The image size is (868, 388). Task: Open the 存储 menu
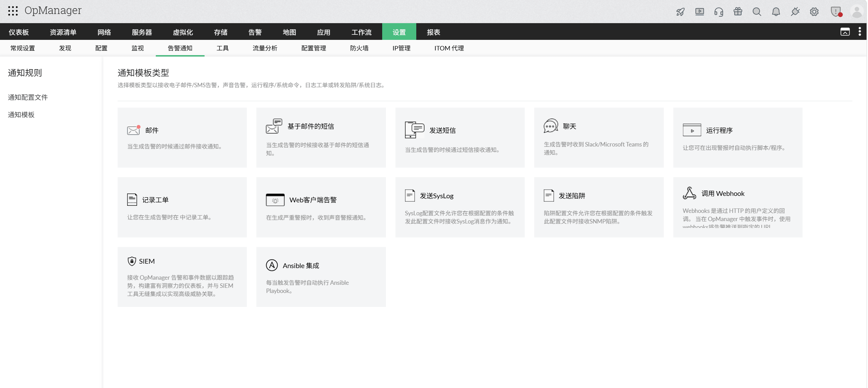coord(221,32)
